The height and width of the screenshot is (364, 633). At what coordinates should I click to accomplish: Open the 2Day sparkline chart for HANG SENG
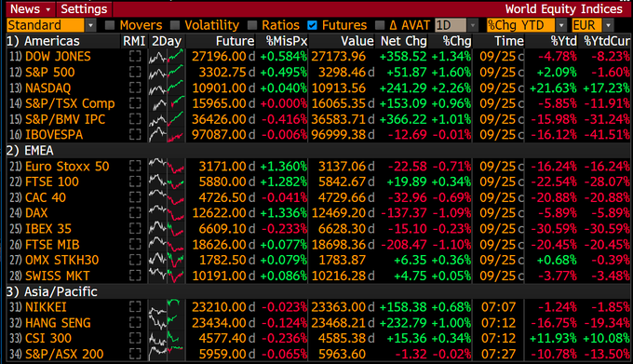167,323
